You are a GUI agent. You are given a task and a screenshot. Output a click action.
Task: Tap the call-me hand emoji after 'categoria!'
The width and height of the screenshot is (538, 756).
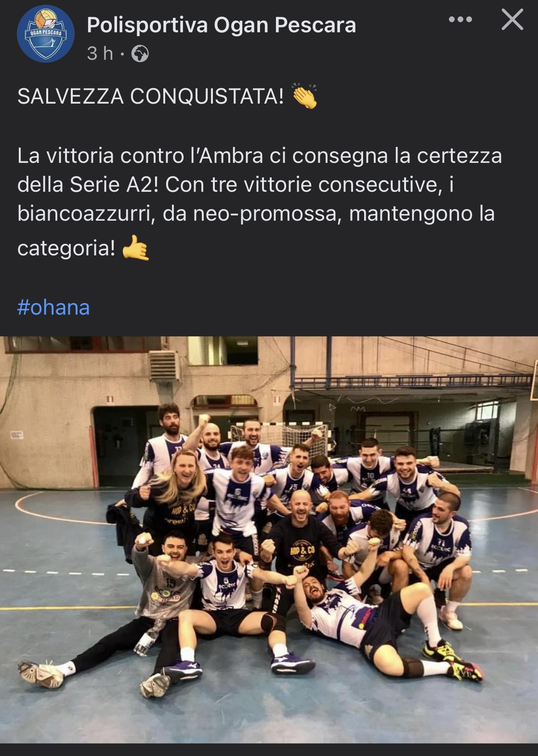coord(136,248)
